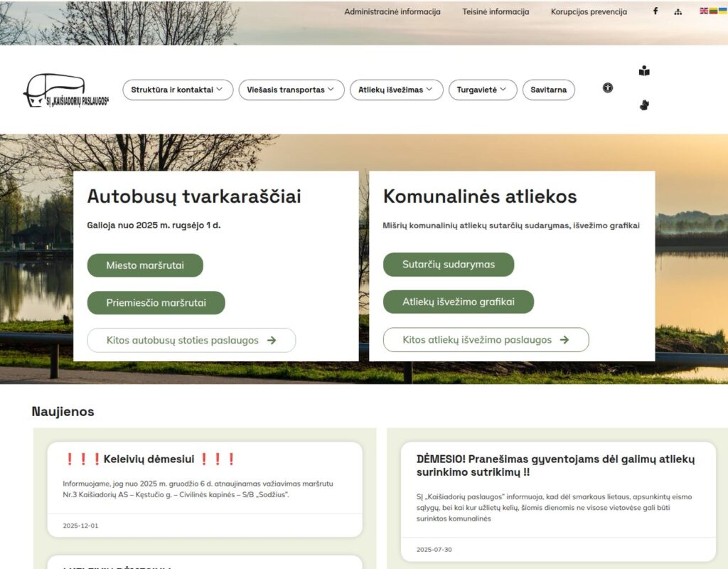The image size is (728, 569).
Task: Click the Priemiesčio maršrutai button
Action: pyautogui.click(x=156, y=303)
